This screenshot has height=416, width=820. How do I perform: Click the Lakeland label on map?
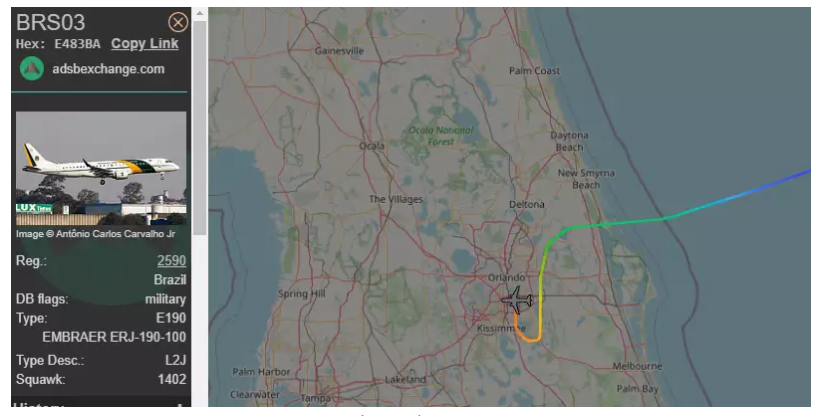[x=405, y=379]
